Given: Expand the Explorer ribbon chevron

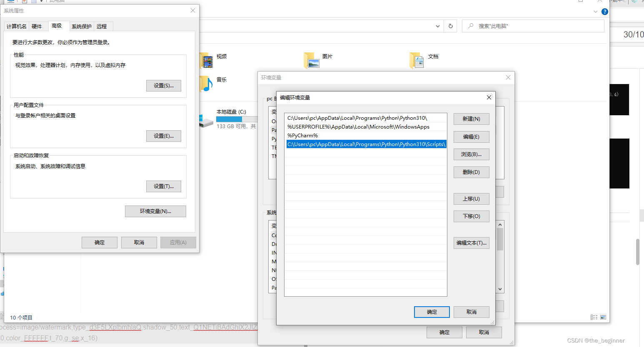Looking at the screenshot, I should point(596,12).
